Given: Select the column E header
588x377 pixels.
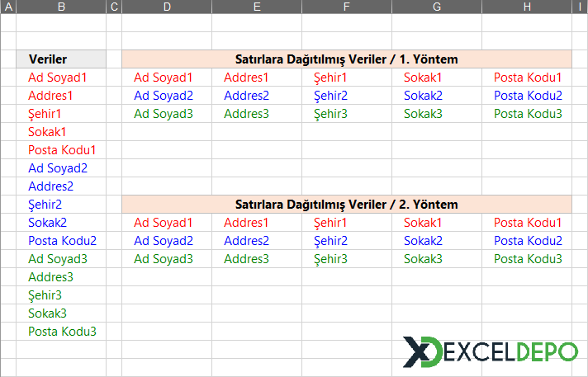Looking at the screenshot, I should pos(257,7).
